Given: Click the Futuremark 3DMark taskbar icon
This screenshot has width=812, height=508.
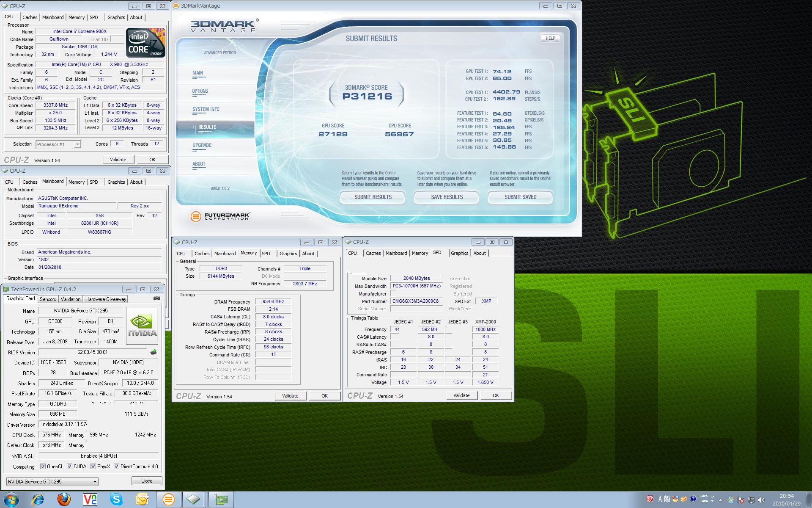Looking at the screenshot, I should [x=168, y=500].
